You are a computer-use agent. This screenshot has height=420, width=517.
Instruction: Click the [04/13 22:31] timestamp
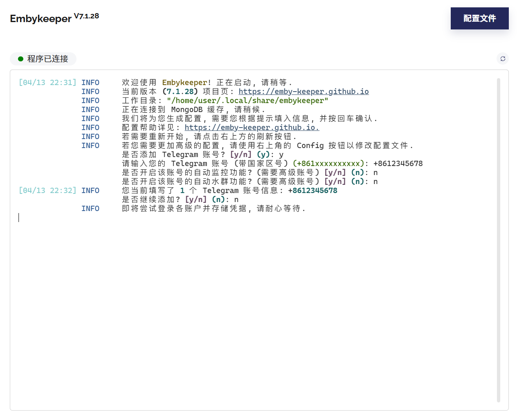click(47, 83)
